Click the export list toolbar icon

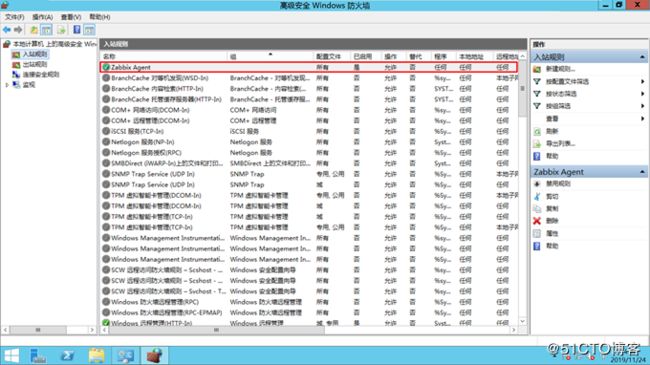[x=61, y=30]
